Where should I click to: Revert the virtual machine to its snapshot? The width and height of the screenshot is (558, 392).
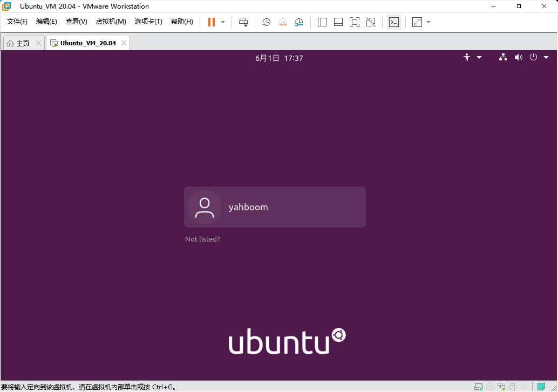click(x=283, y=22)
